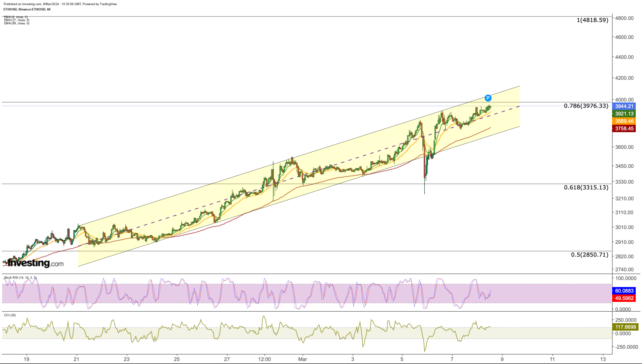Screen dimensions: 642x364
Task: Click the date label 7 on time axis
Action: [452, 359]
